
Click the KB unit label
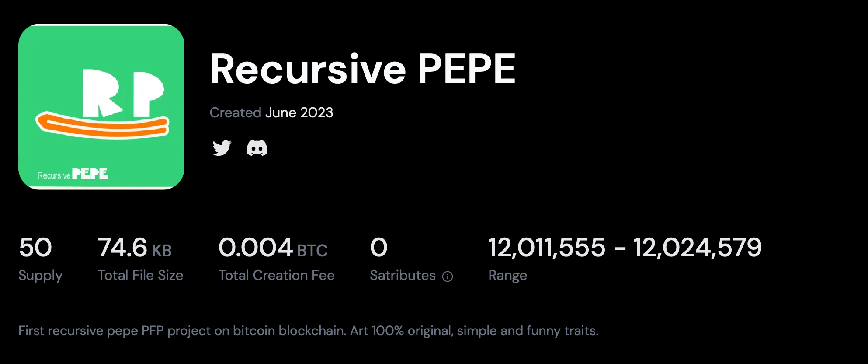click(x=162, y=251)
